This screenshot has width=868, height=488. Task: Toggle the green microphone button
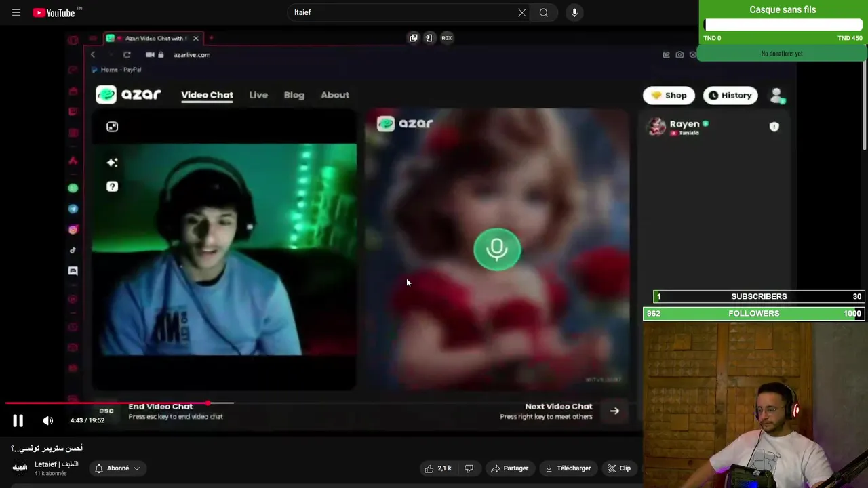(x=497, y=249)
